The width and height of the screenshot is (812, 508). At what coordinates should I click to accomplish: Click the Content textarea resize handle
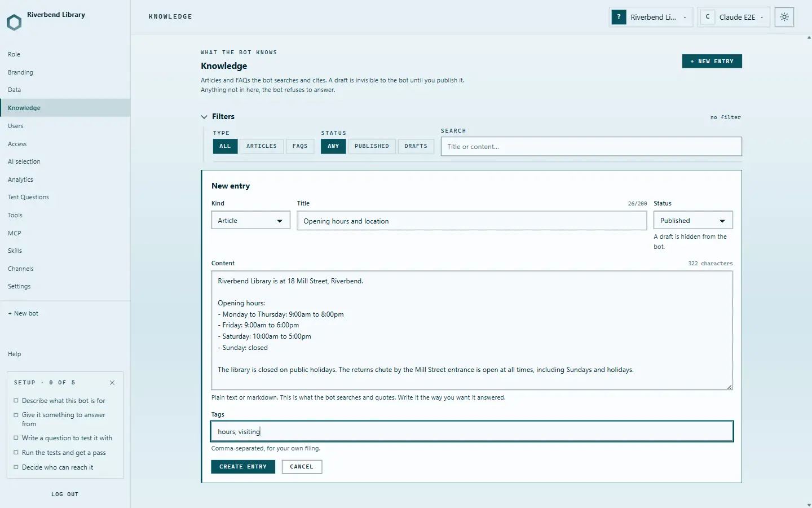tap(729, 387)
